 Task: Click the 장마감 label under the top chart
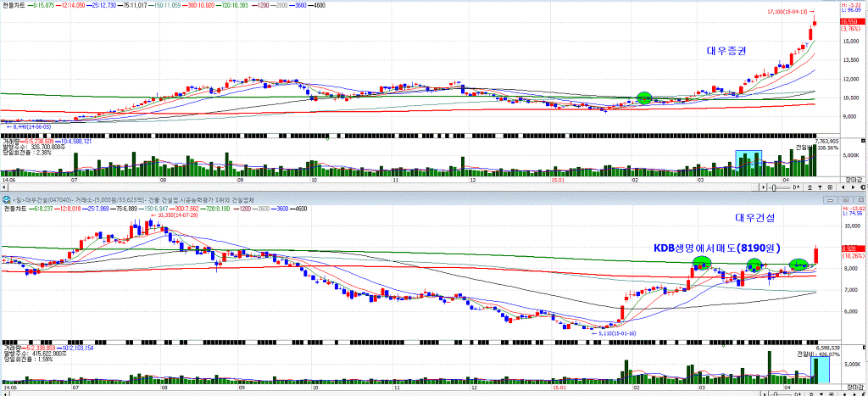[854, 180]
